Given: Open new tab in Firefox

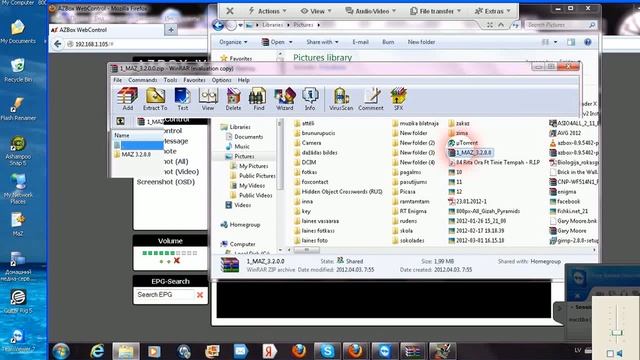Looking at the screenshot, I should tap(171, 30).
